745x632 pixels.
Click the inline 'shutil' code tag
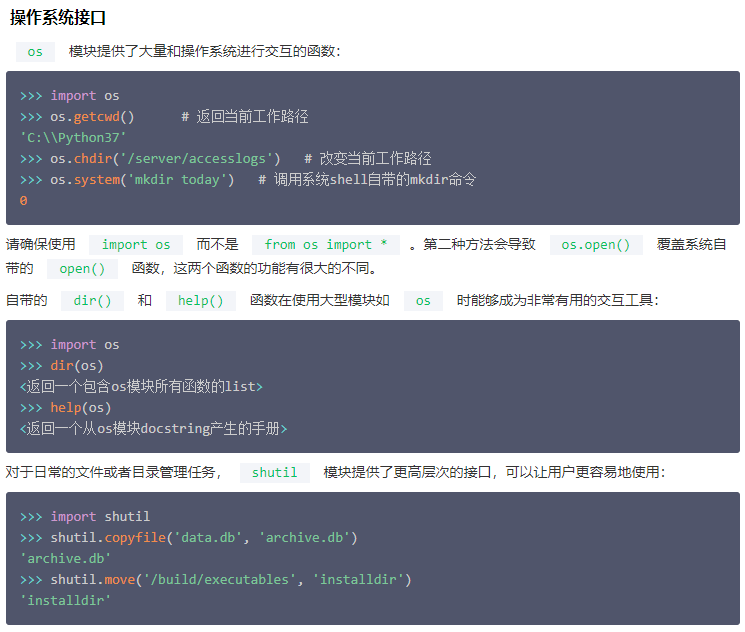click(x=275, y=473)
